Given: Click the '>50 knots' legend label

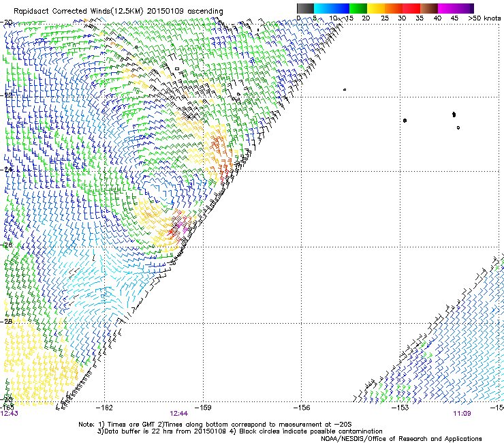Looking at the screenshot, I should coord(484,18).
